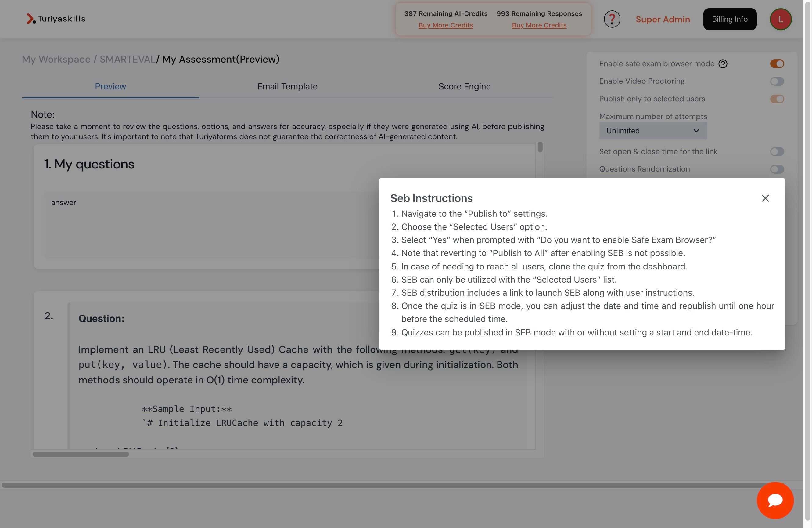The height and width of the screenshot is (528, 812).
Task: Go to My Workspace breadcrumb
Action: [x=56, y=59]
